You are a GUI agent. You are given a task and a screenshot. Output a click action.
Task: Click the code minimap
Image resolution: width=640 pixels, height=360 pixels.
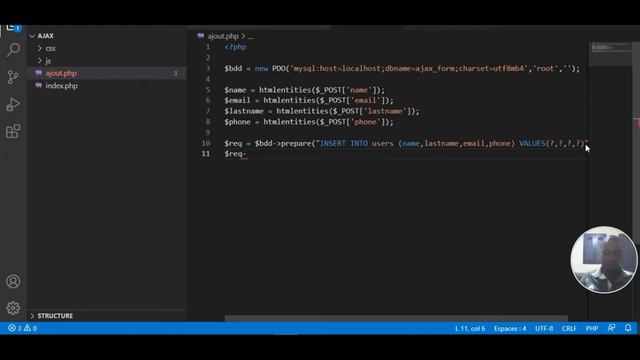610,47
